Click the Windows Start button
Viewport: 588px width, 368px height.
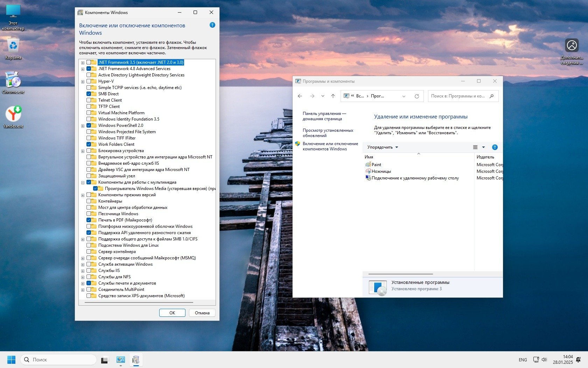click(11, 360)
